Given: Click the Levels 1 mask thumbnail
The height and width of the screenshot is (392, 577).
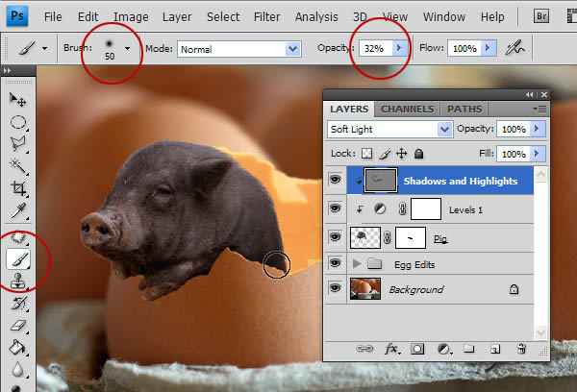Looking at the screenshot, I should point(426,208).
